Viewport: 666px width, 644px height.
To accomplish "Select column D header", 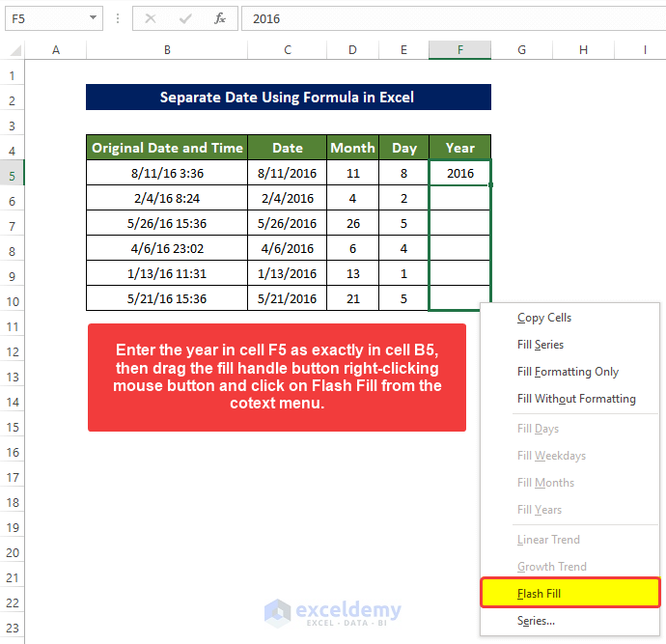I will click(352, 50).
